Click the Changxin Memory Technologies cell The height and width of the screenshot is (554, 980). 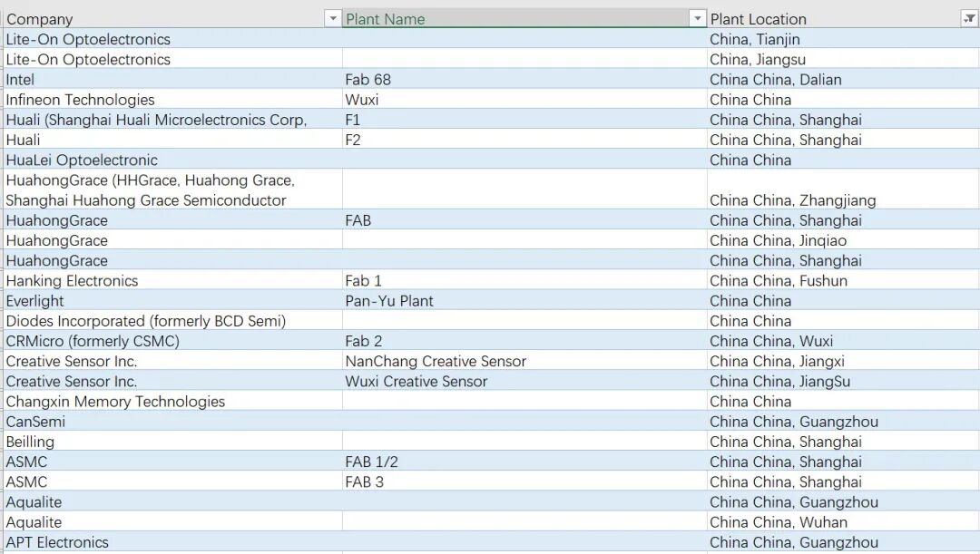coord(172,401)
